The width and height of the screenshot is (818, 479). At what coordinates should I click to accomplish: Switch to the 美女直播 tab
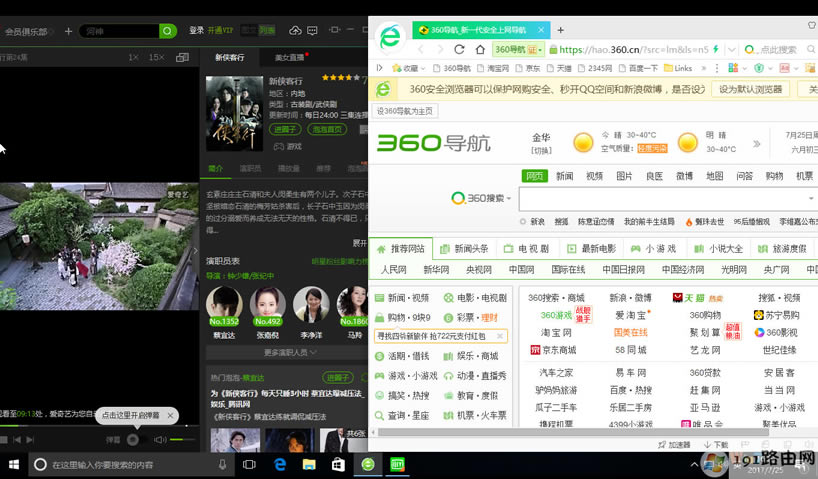click(x=290, y=58)
